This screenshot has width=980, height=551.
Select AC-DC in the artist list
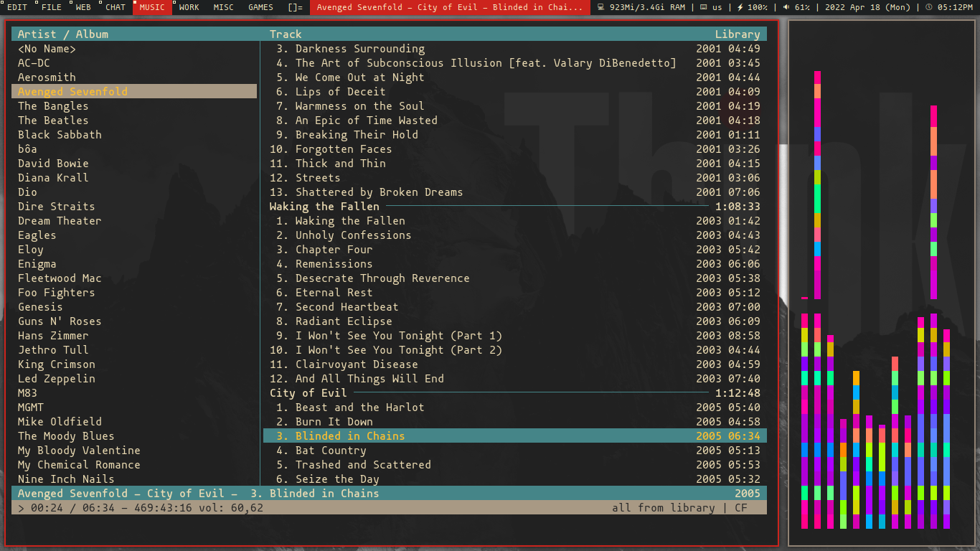click(134, 63)
